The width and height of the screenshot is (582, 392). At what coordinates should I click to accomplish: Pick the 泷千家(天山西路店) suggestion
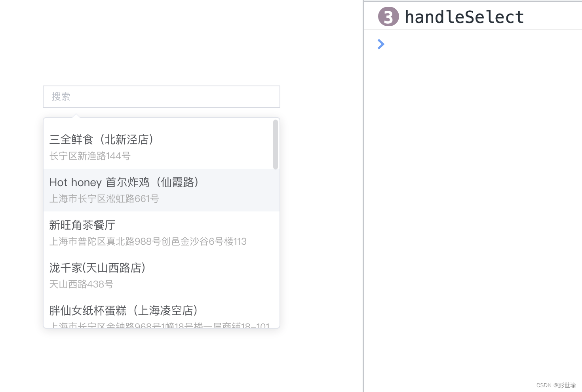[x=162, y=276]
